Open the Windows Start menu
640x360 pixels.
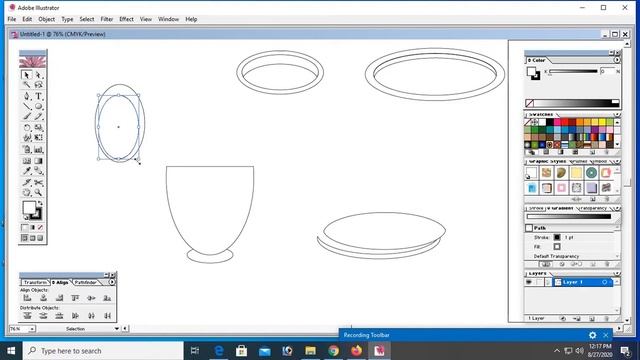(11, 351)
